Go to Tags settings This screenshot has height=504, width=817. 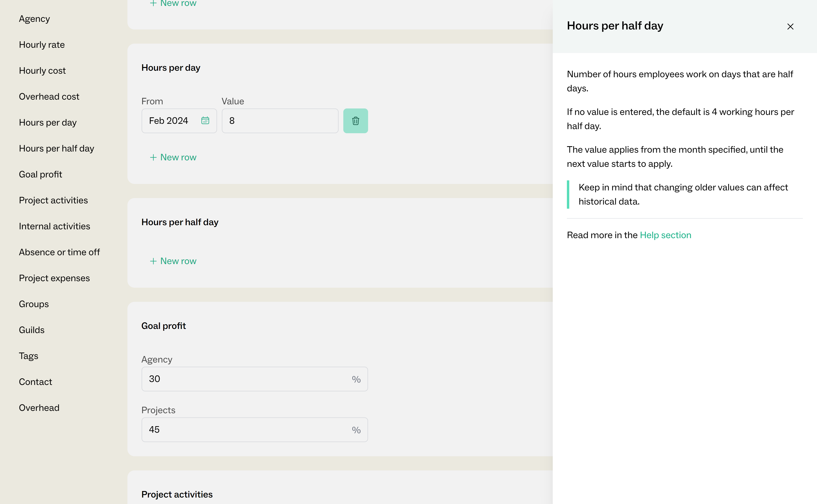(28, 356)
